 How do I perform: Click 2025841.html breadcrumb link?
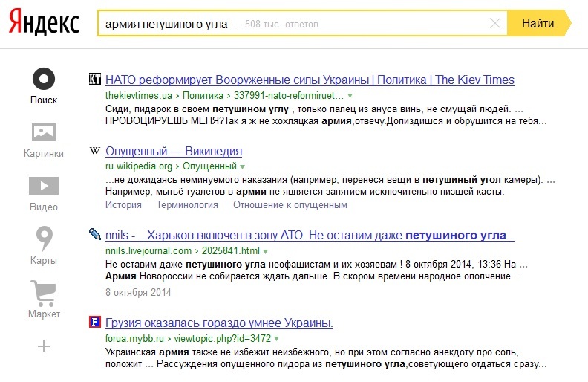(231, 250)
